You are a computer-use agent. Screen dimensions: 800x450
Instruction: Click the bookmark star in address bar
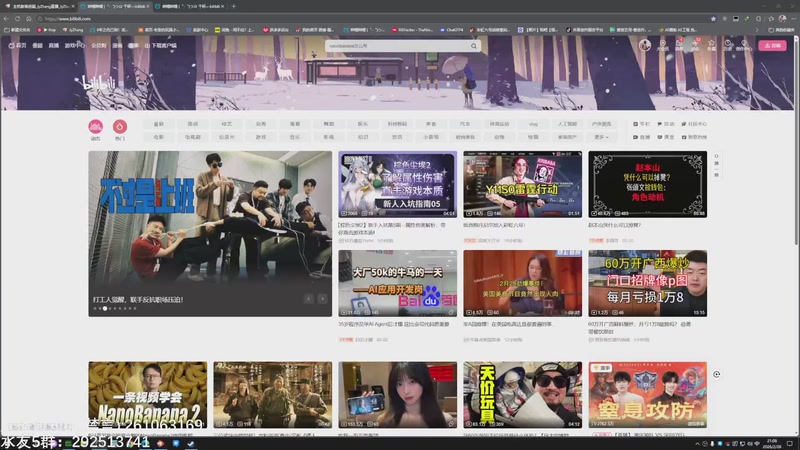click(x=713, y=19)
